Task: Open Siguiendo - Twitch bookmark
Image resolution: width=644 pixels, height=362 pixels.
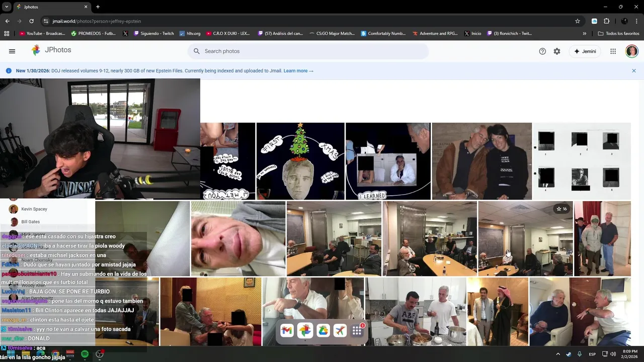Action: point(153,34)
